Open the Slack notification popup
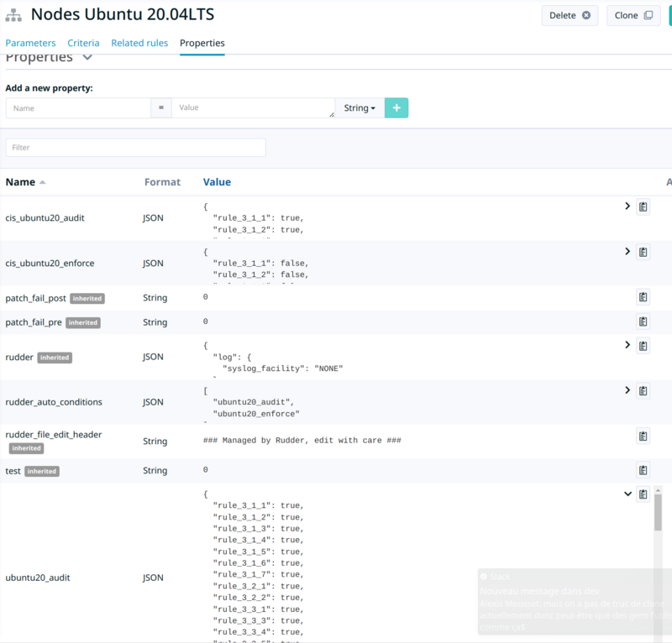Image resolution: width=672 pixels, height=643 pixels. point(575,602)
